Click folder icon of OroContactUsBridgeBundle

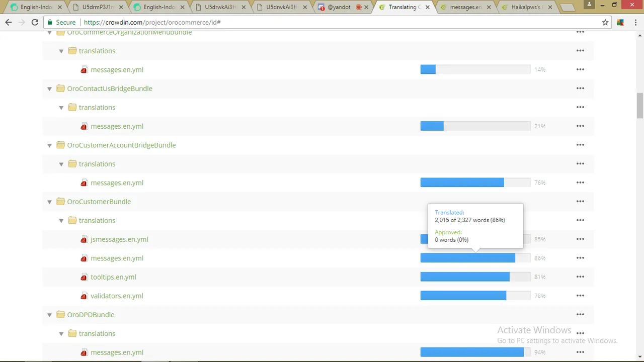tap(60, 88)
